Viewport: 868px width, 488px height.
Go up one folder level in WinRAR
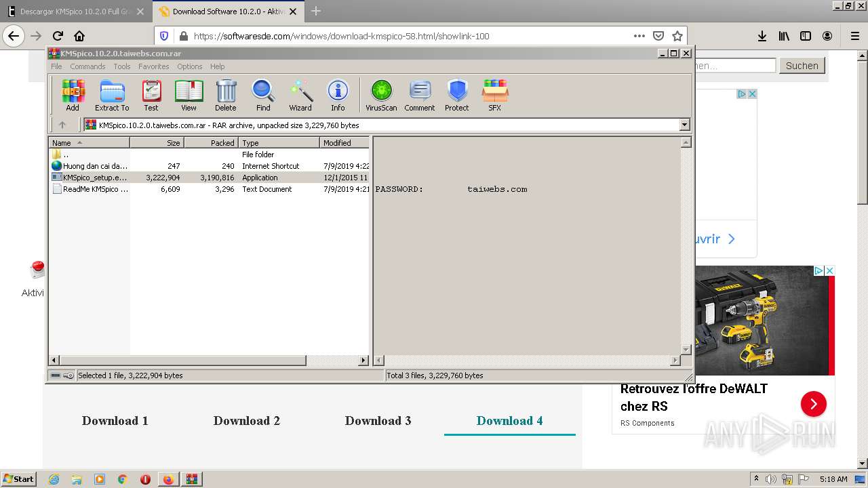pos(62,125)
